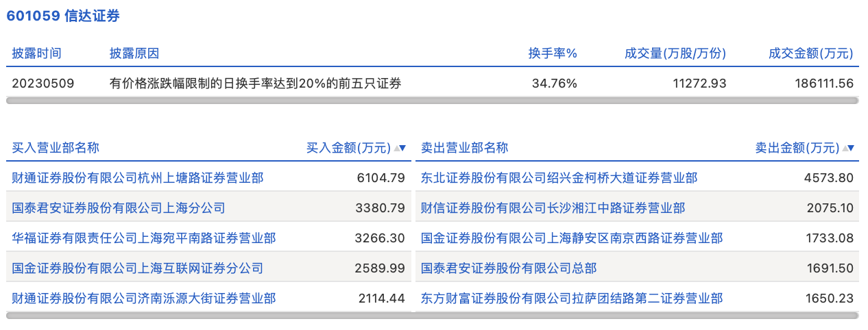
Task: Select 国金证券上海互联网证券分公司 row
Action: pyautogui.click(x=138, y=268)
